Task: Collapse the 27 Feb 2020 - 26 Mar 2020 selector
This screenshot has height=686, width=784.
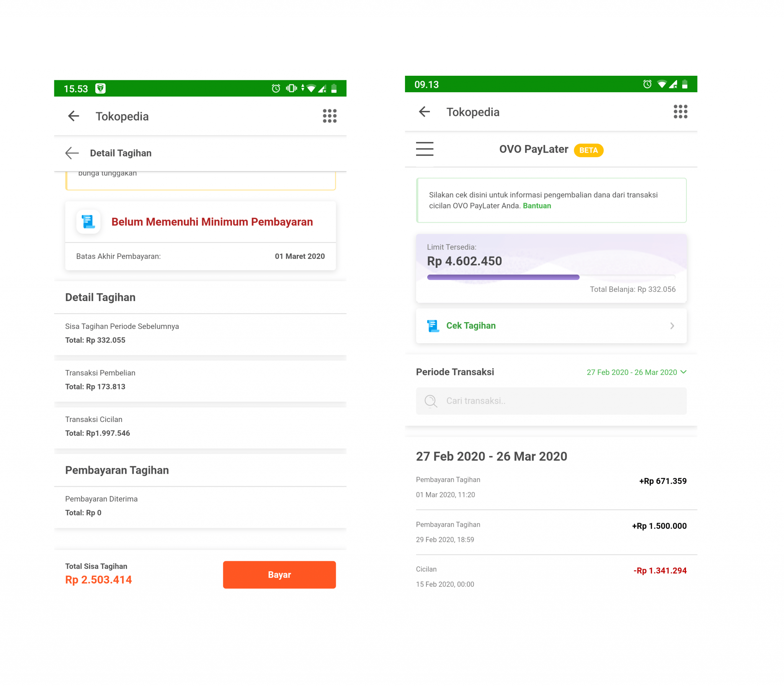Action: point(684,372)
